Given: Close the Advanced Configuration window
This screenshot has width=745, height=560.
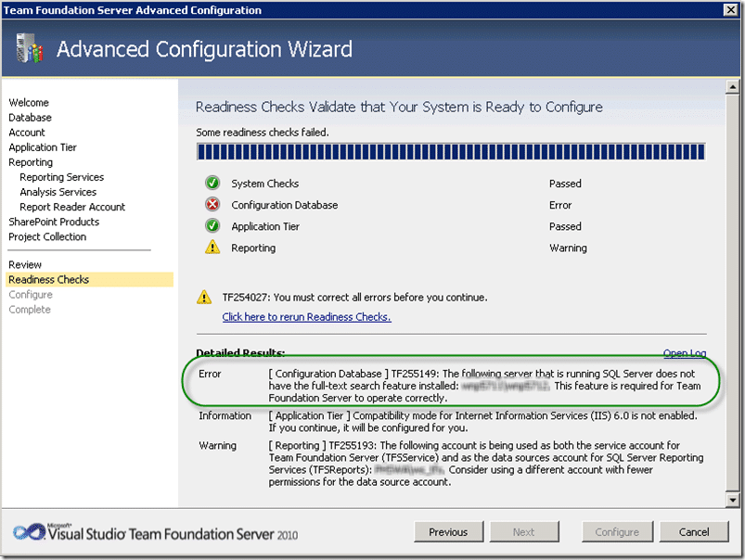Looking at the screenshot, I should [731, 9].
